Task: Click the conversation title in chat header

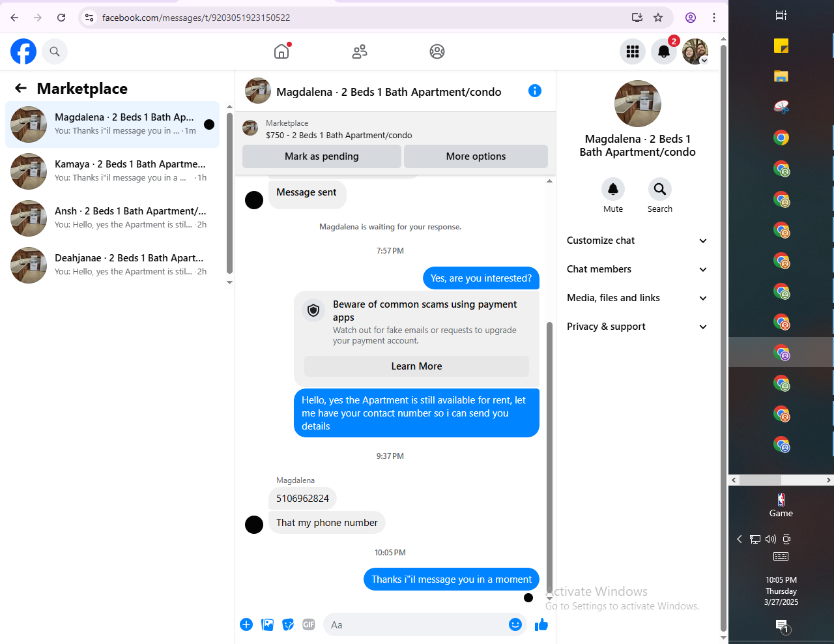Action: (x=389, y=92)
